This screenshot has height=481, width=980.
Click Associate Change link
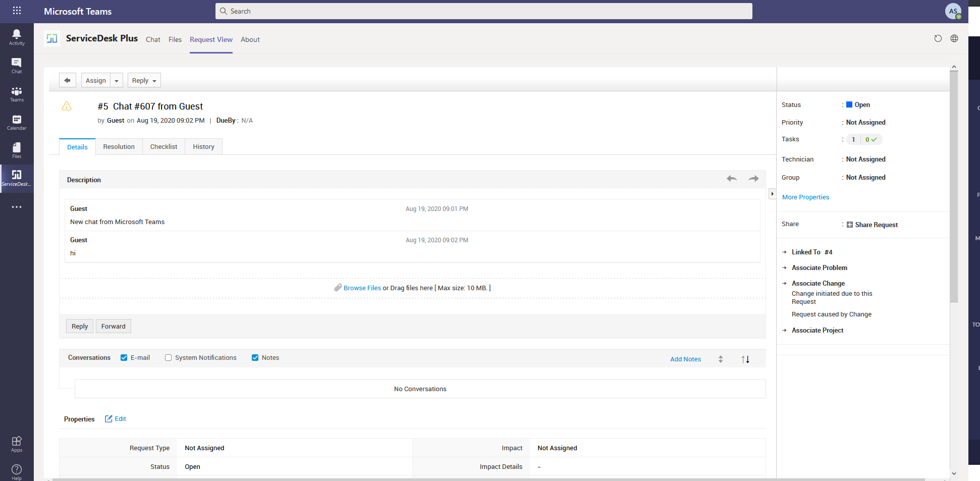tap(818, 284)
